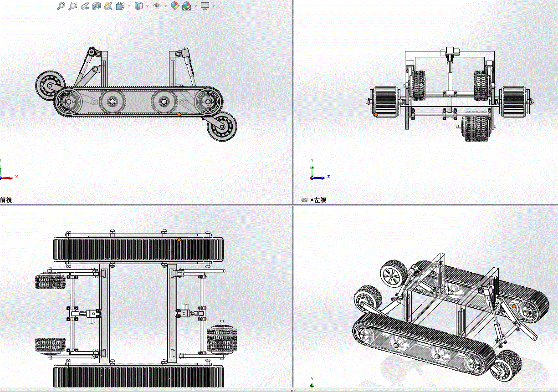
Task: Go back to Previous View
Action: click(85, 6)
